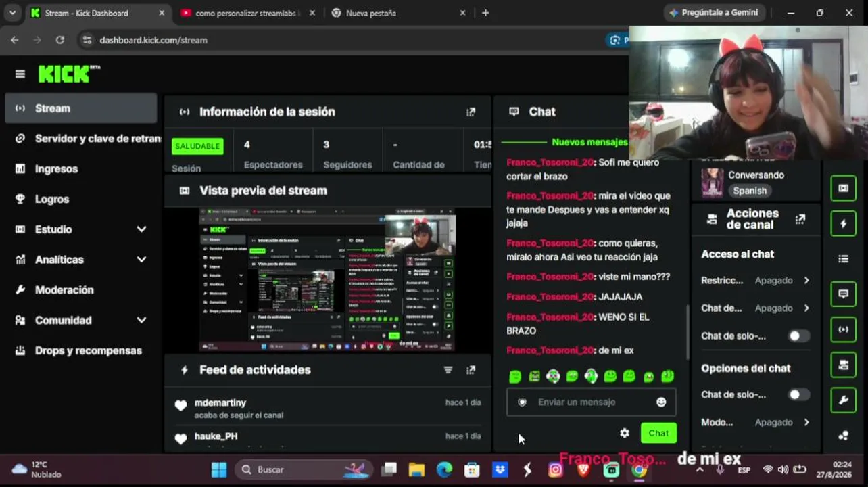The image size is (868, 487).
Task: Reload the page with the browser refresh icon
Action: pos(60,40)
